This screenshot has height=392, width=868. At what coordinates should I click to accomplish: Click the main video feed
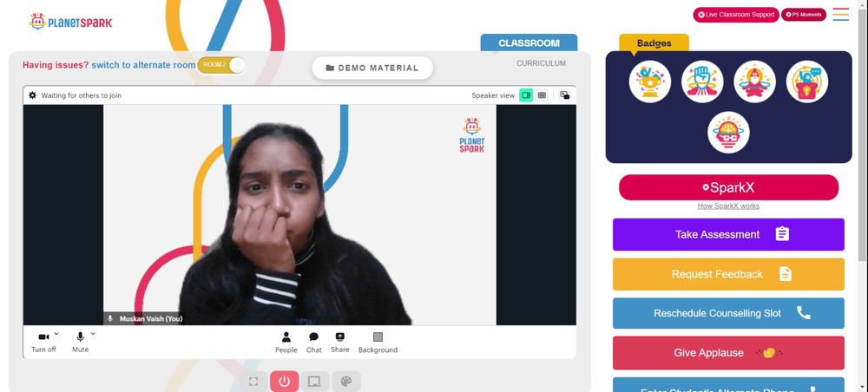click(x=299, y=214)
